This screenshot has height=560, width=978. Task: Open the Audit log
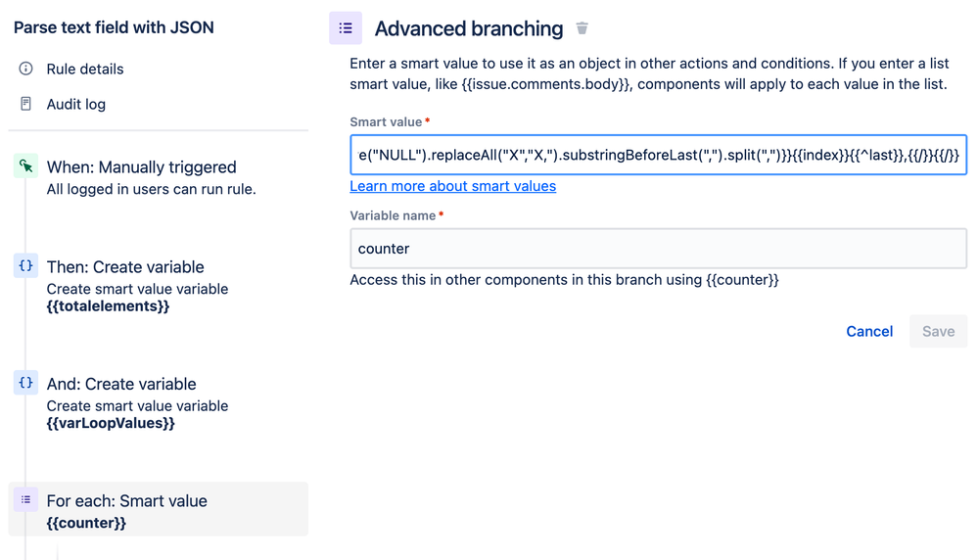[76, 105]
